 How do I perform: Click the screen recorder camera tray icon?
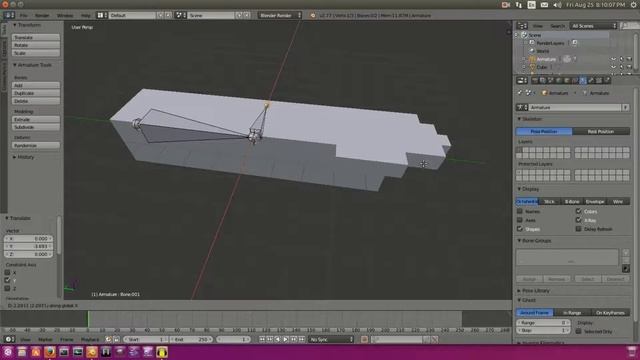(x=506, y=4)
